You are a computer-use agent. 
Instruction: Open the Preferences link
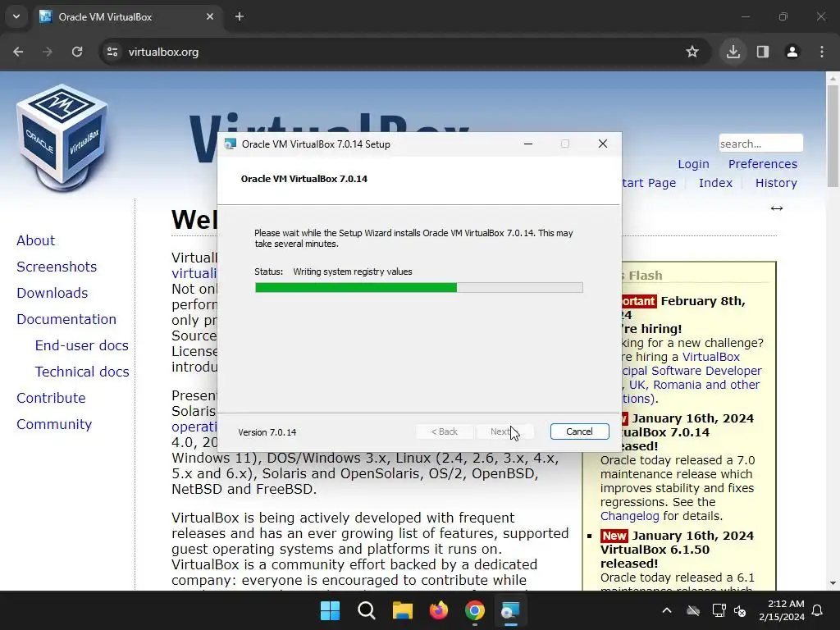click(762, 164)
